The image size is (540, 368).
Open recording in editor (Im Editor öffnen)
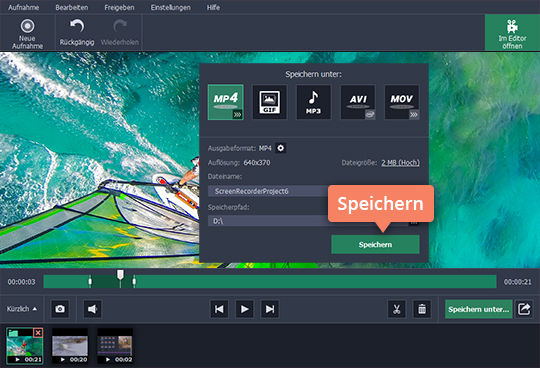tap(512, 33)
